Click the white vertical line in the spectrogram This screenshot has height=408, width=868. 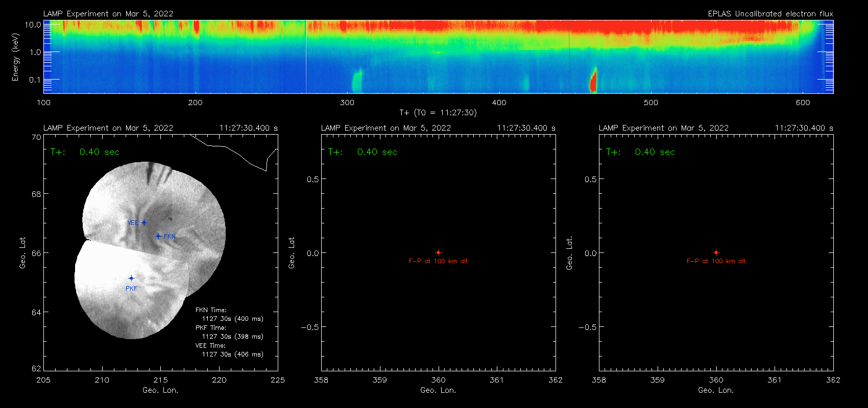pos(306,57)
